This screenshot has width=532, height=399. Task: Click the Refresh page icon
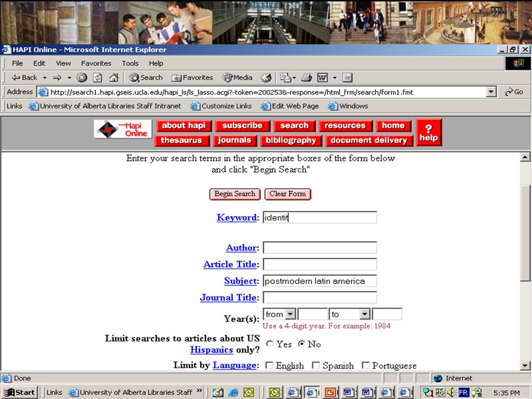click(98, 78)
